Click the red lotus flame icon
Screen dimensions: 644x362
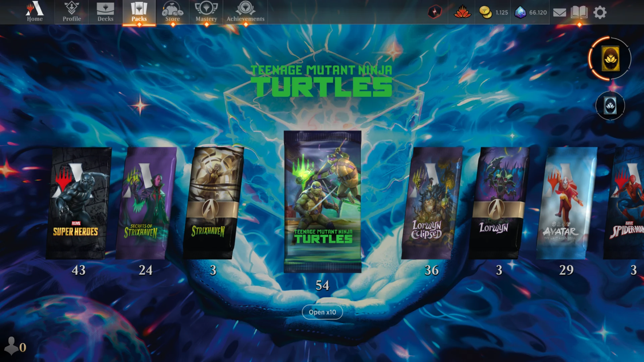463,12
